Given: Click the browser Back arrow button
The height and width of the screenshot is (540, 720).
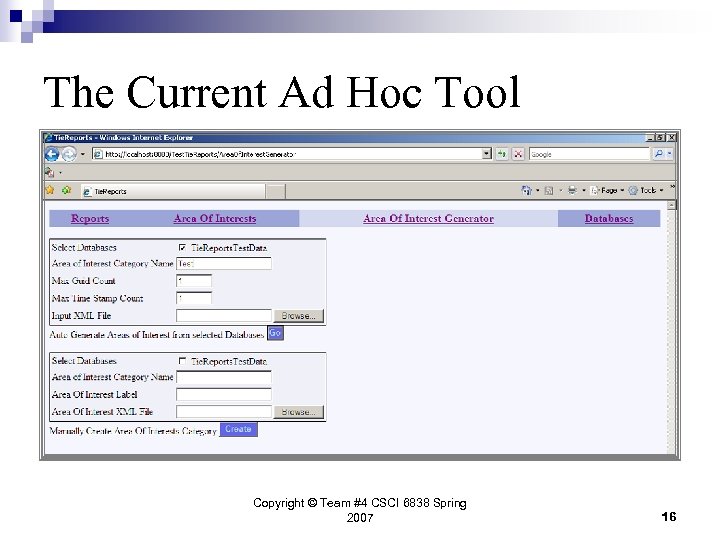Looking at the screenshot, I should point(52,154).
